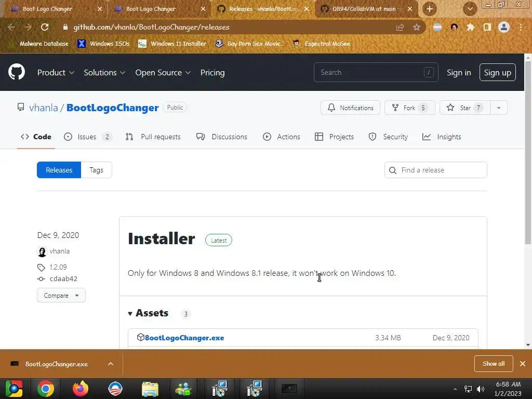This screenshot has width=532, height=399.
Task: Open the Actions tab
Action: (x=282, y=137)
